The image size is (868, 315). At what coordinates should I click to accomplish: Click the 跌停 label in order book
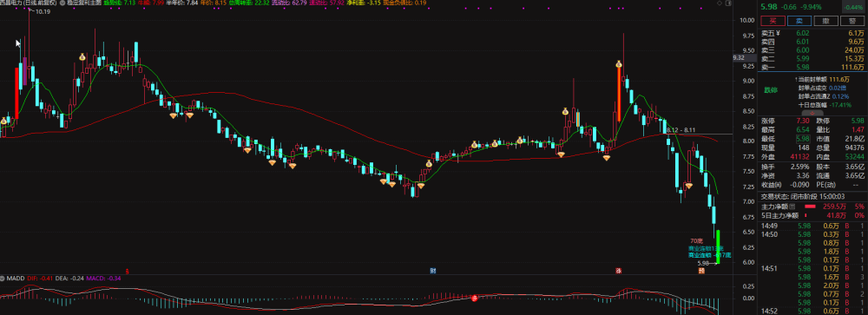click(x=770, y=89)
